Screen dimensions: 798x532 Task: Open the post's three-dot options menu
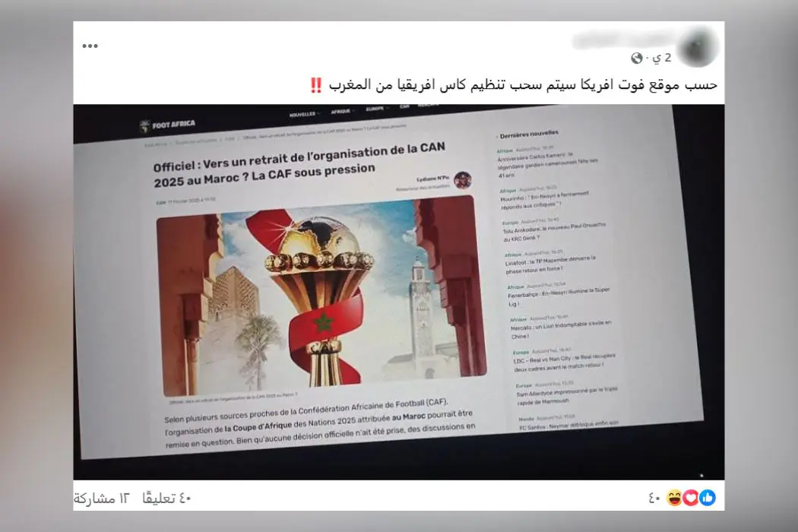[90, 46]
